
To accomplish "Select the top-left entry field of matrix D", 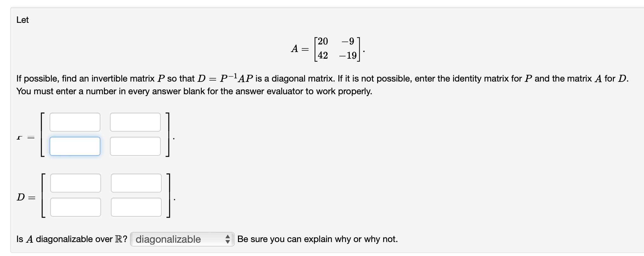I will point(75,183).
